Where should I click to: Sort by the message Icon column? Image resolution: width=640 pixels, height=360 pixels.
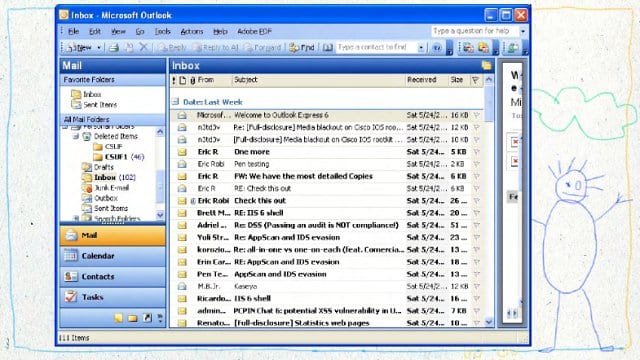[x=182, y=80]
